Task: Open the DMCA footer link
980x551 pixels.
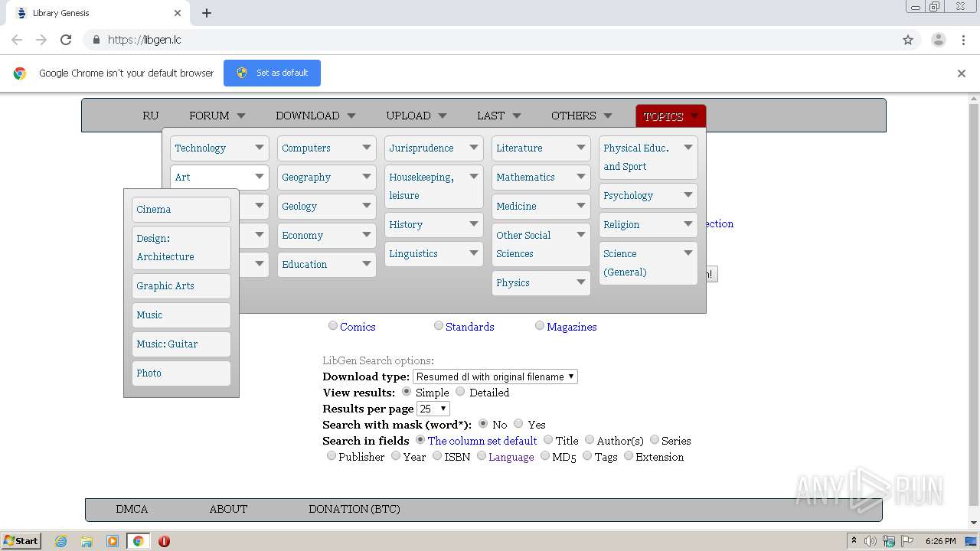Action: [132, 509]
